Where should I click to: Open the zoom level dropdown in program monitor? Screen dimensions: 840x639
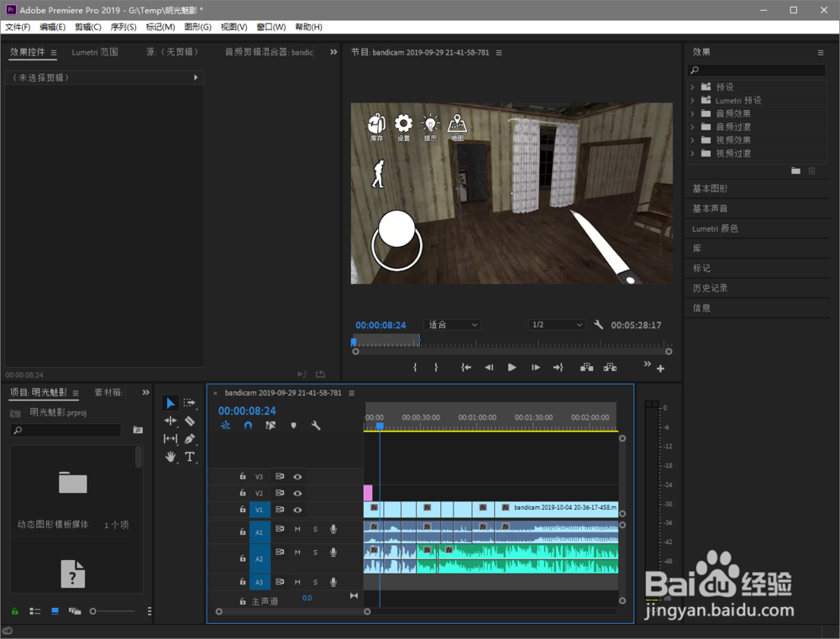click(x=452, y=325)
